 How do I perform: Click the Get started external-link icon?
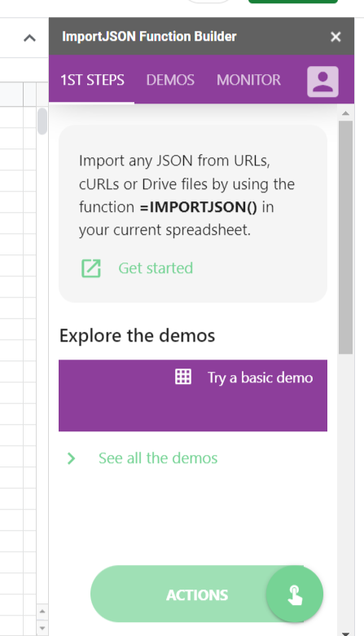pos(91,268)
